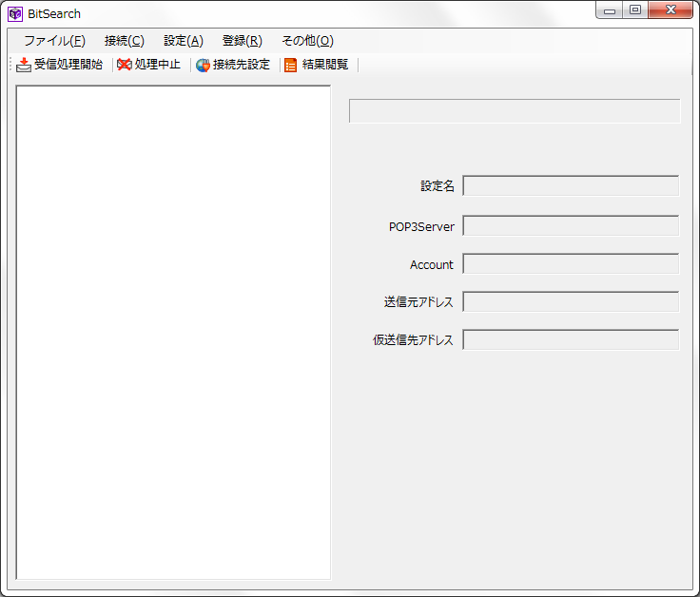700x597 pixels.
Task: Show the その他(O) menu
Action: [x=307, y=41]
